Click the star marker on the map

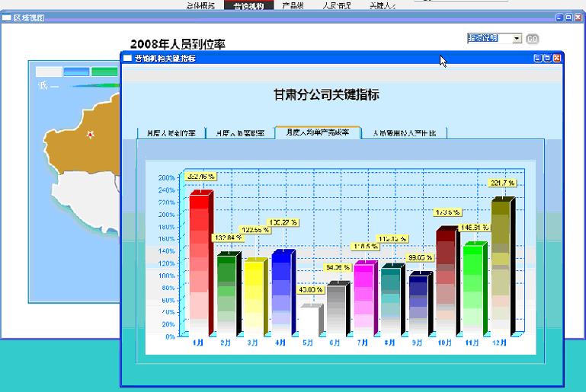91,135
